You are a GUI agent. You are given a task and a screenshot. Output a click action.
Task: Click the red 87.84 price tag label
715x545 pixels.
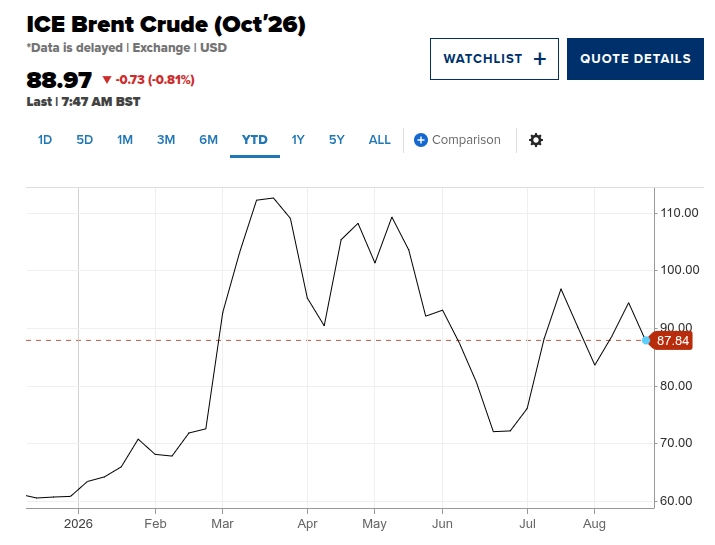671,341
